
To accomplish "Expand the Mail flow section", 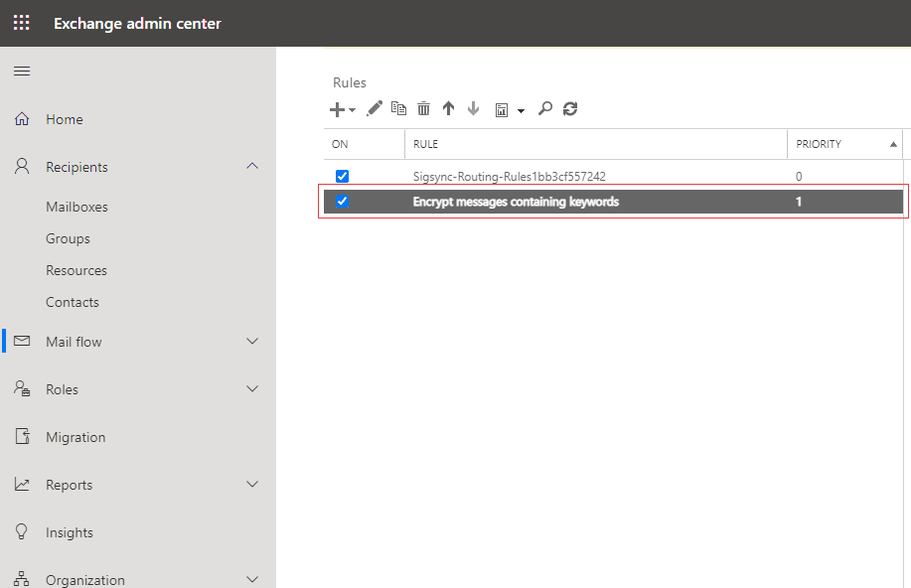I will click(x=252, y=342).
